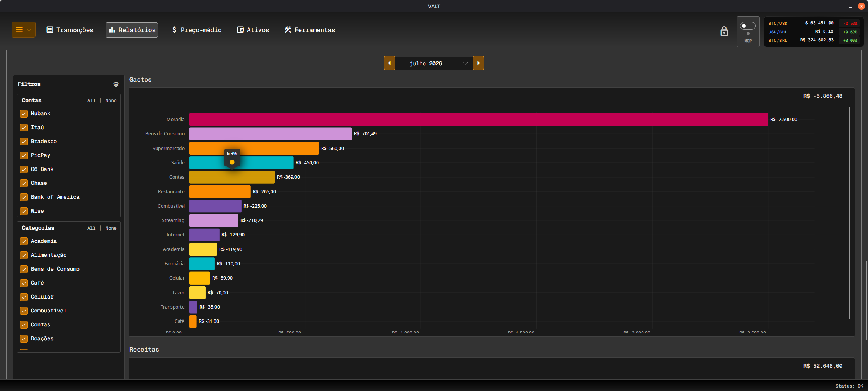
Task: Click the Receitas section heading
Action: coord(144,350)
